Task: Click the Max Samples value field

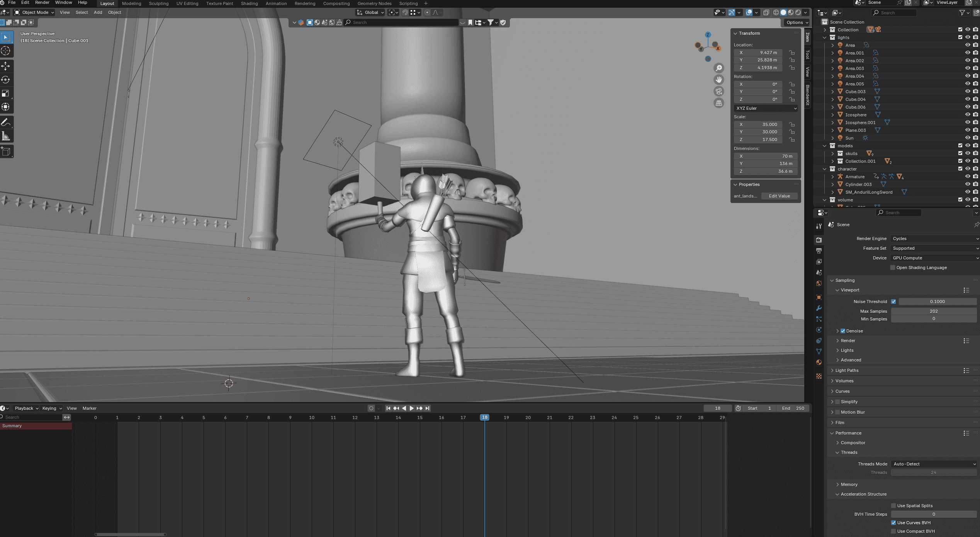Action: coord(933,311)
